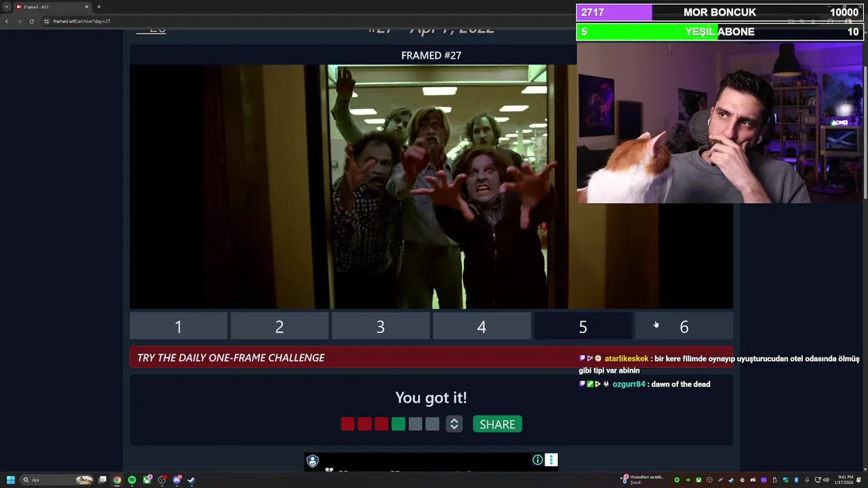The image size is (868, 488).
Task: Click the NVIDIA icon in the system tray
Action: pyautogui.click(x=688, y=480)
